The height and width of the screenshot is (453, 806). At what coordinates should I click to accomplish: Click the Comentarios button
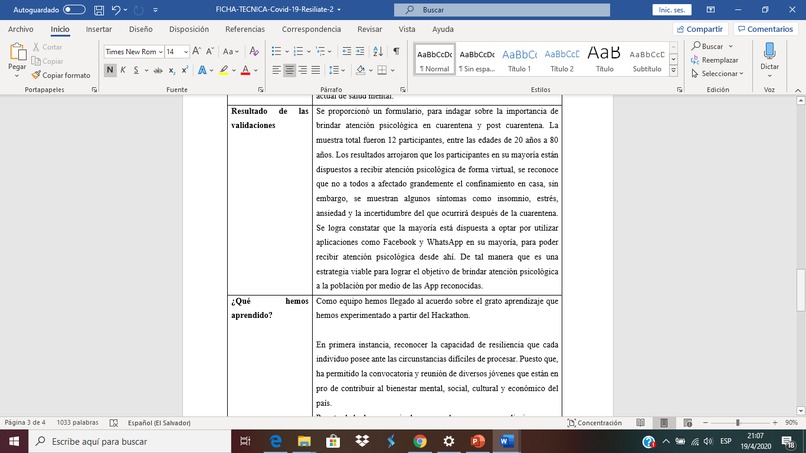pyautogui.click(x=765, y=29)
